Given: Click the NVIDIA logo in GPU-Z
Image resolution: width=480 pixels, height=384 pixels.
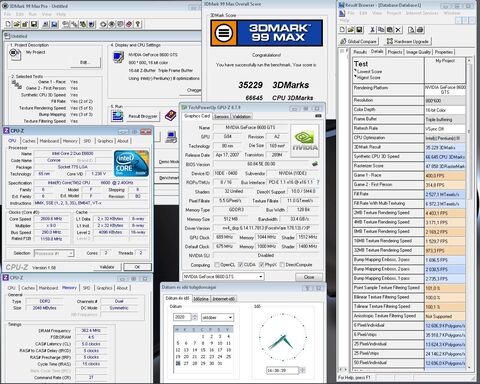Looking at the screenshot, I should tap(305, 140).
